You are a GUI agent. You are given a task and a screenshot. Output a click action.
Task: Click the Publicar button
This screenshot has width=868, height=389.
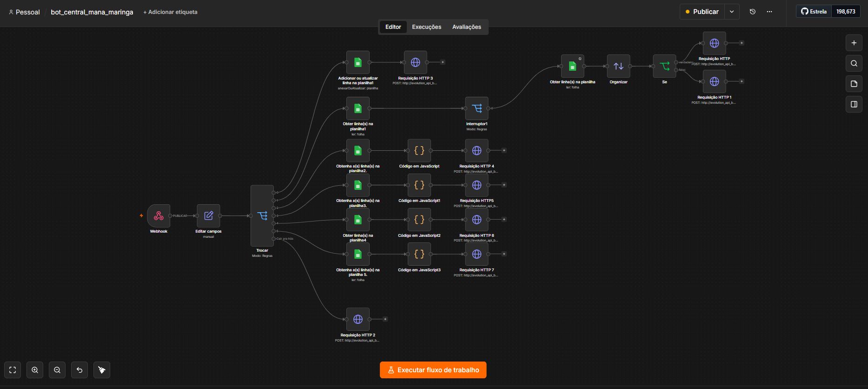point(702,12)
